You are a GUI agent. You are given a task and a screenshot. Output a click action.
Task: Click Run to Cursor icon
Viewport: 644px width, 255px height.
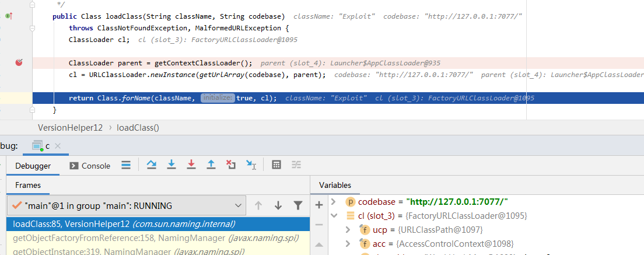pyautogui.click(x=251, y=165)
